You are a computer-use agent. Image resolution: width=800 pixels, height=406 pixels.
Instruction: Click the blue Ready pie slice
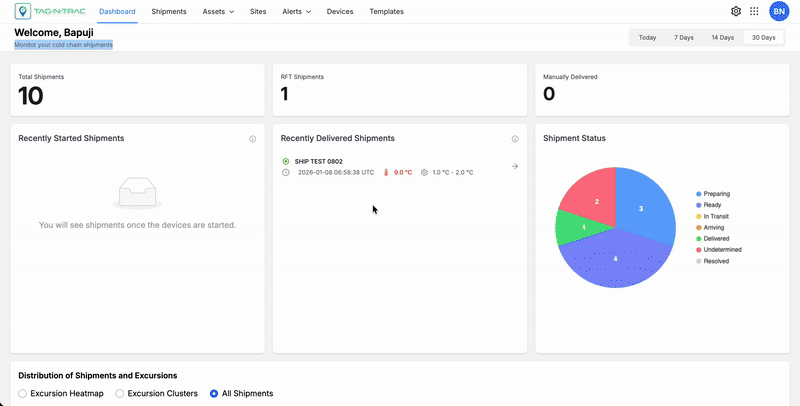coord(615,259)
